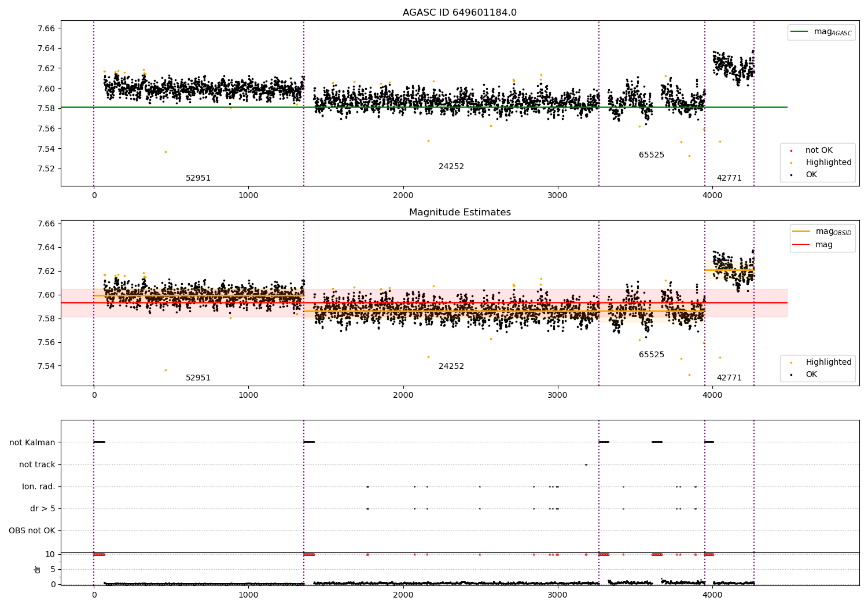Viewport: 868px width, 608px height.
Task: Click the 10 tick on the dr axis
Action: click(51, 555)
